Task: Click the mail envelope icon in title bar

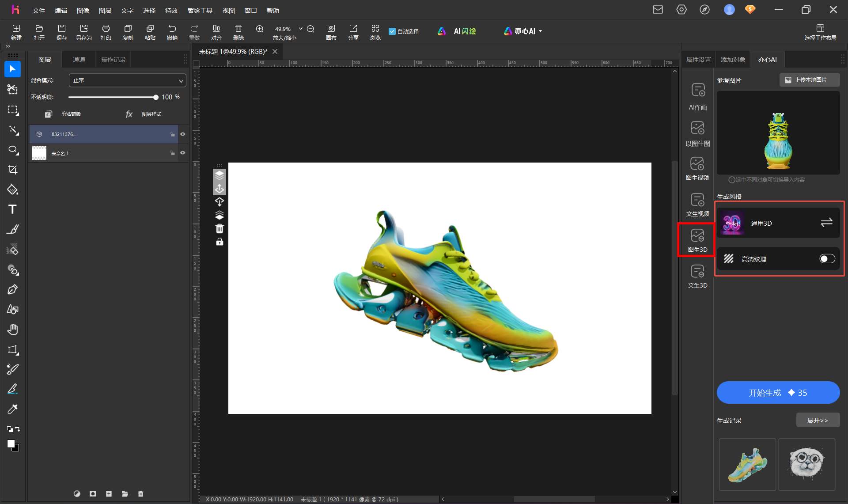Action: click(658, 9)
